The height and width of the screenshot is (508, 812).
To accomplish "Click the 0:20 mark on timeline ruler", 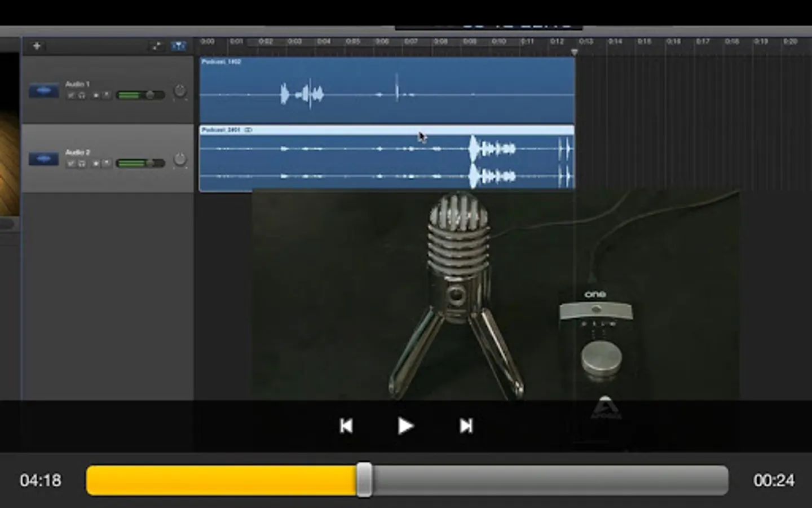I will point(790,41).
